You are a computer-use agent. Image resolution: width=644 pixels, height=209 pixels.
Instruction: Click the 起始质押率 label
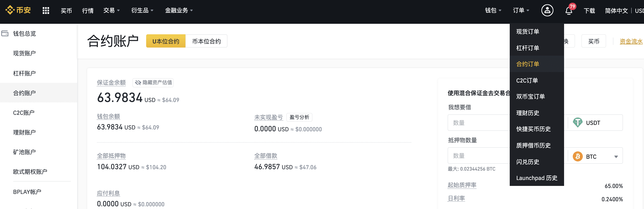(462, 185)
